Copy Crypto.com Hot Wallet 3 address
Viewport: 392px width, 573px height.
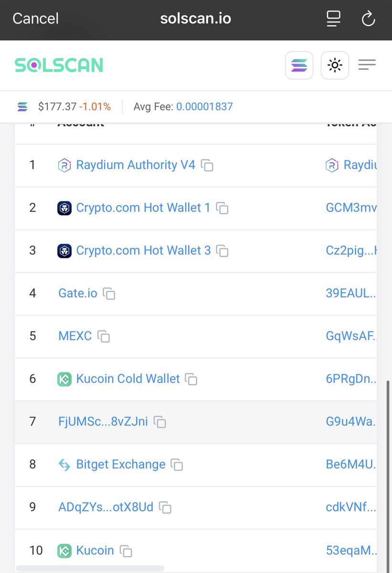point(222,251)
